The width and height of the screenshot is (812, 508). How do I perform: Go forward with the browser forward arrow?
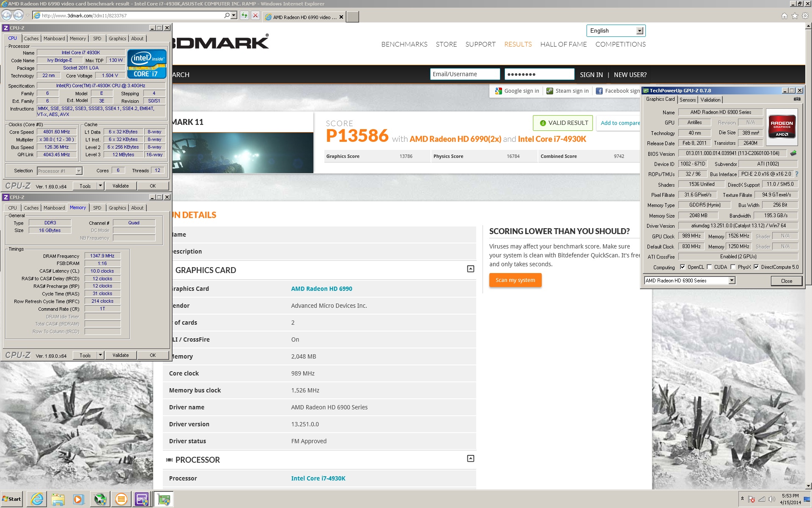coord(18,15)
